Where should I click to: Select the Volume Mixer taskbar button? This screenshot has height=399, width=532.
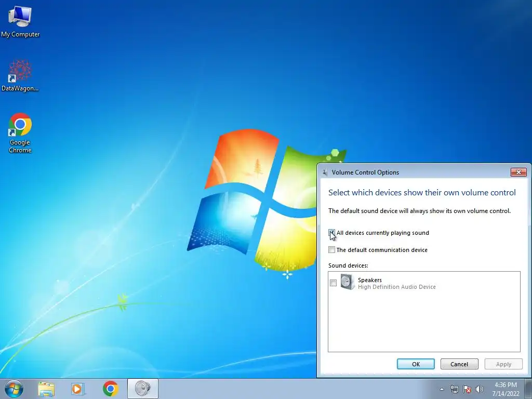(x=143, y=389)
